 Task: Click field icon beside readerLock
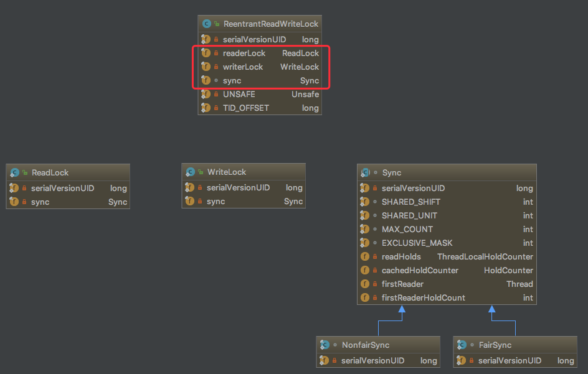pos(206,53)
